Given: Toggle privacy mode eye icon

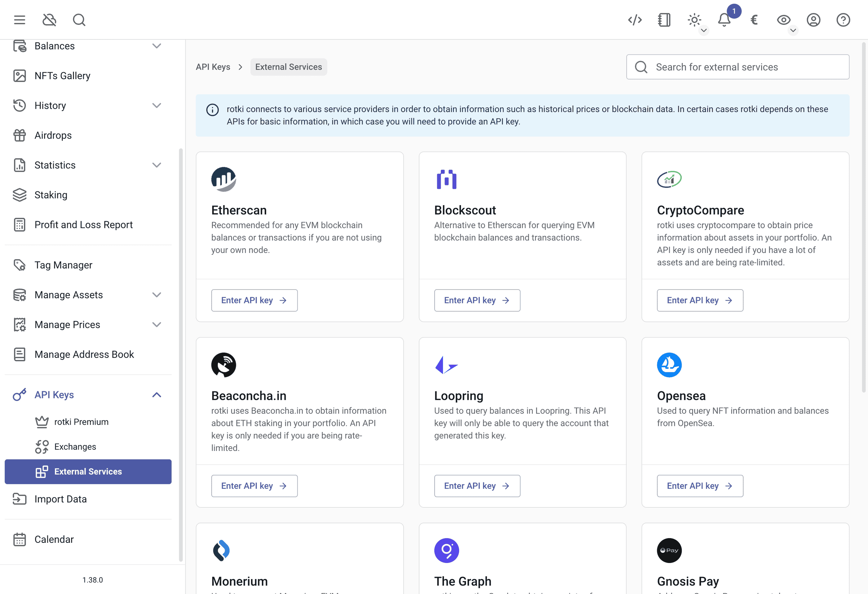Looking at the screenshot, I should click(x=784, y=20).
